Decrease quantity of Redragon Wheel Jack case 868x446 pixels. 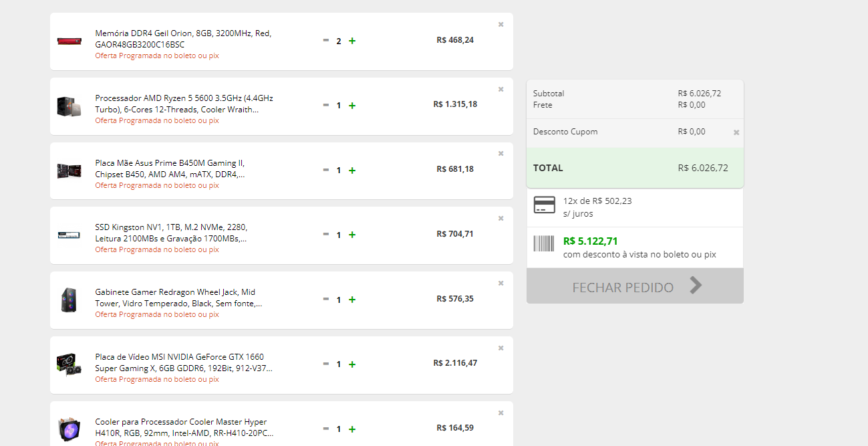[x=326, y=299]
